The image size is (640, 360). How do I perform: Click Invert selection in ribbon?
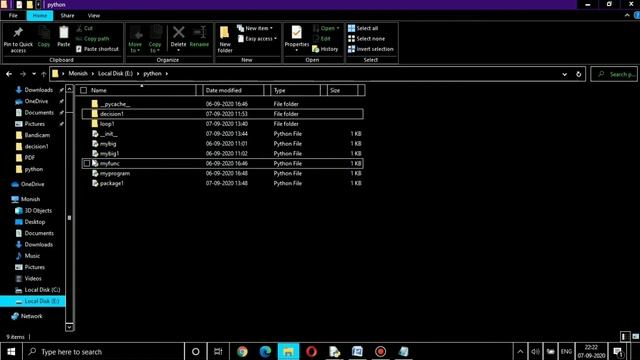tap(371, 49)
